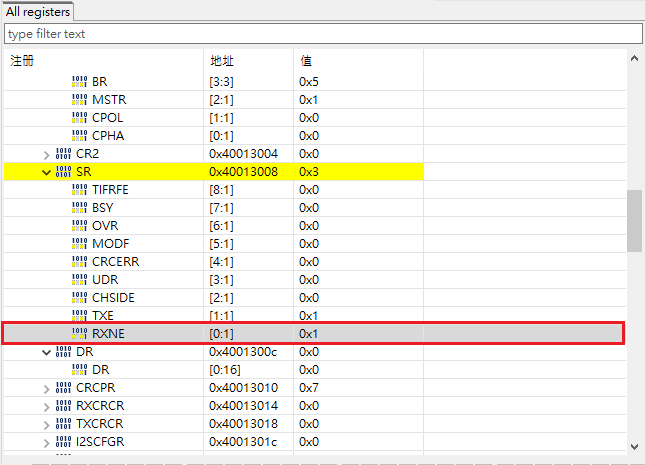Click SR address 0x40013008
Viewport: 646px width, 465px height.
(x=243, y=172)
